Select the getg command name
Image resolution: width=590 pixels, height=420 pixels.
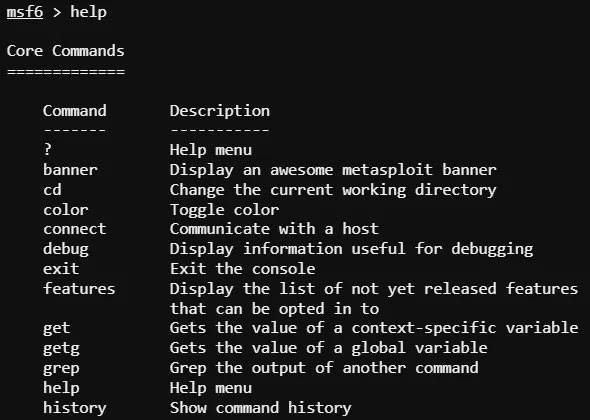click(61, 348)
